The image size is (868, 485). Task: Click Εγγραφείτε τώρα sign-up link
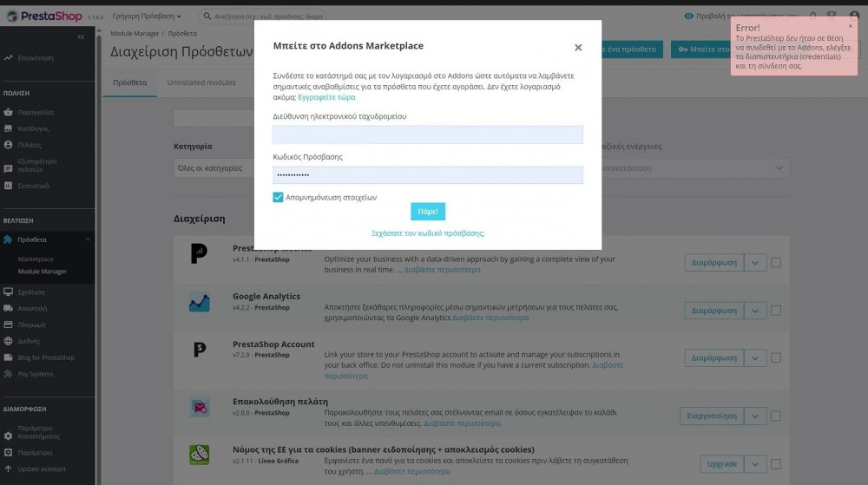[x=326, y=97]
